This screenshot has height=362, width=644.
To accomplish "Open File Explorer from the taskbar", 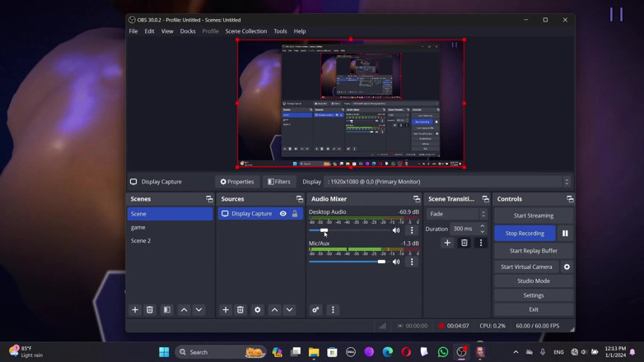I will click(314, 352).
